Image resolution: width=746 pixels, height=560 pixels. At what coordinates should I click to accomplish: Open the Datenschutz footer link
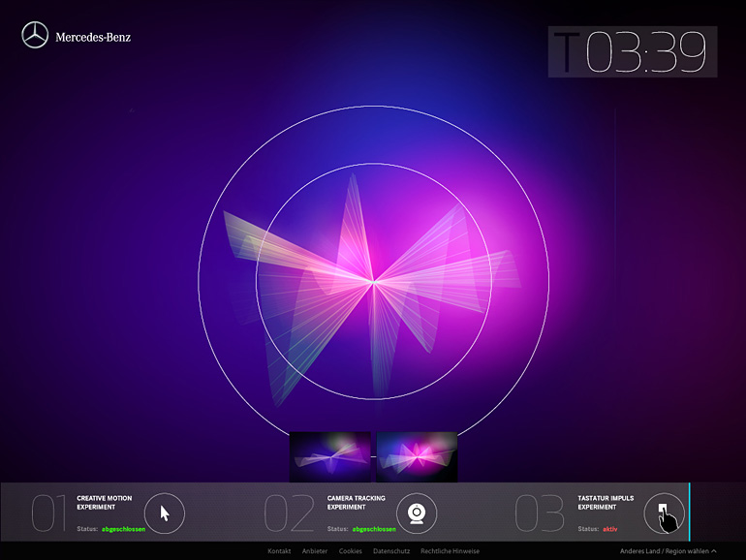pyautogui.click(x=391, y=551)
